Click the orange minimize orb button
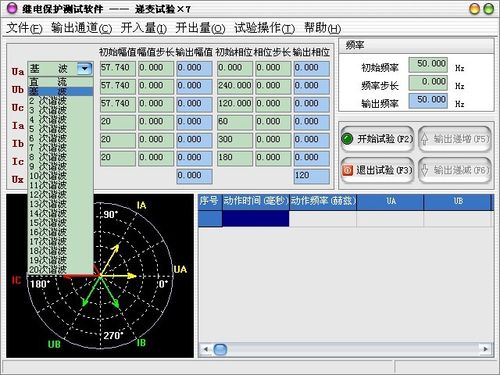 [x=474, y=9]
